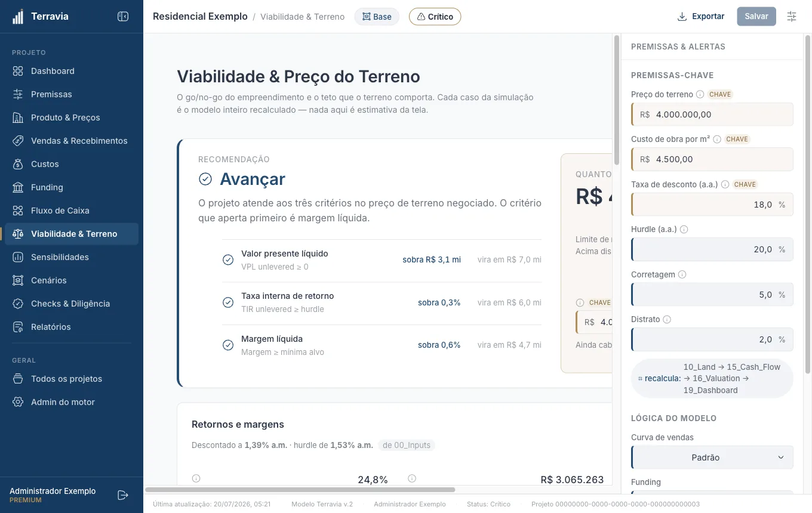Go to Cenários

coord(72,280)
